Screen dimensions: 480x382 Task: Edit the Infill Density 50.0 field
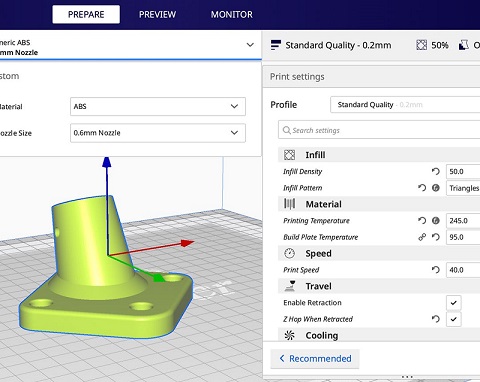(463, 171)
